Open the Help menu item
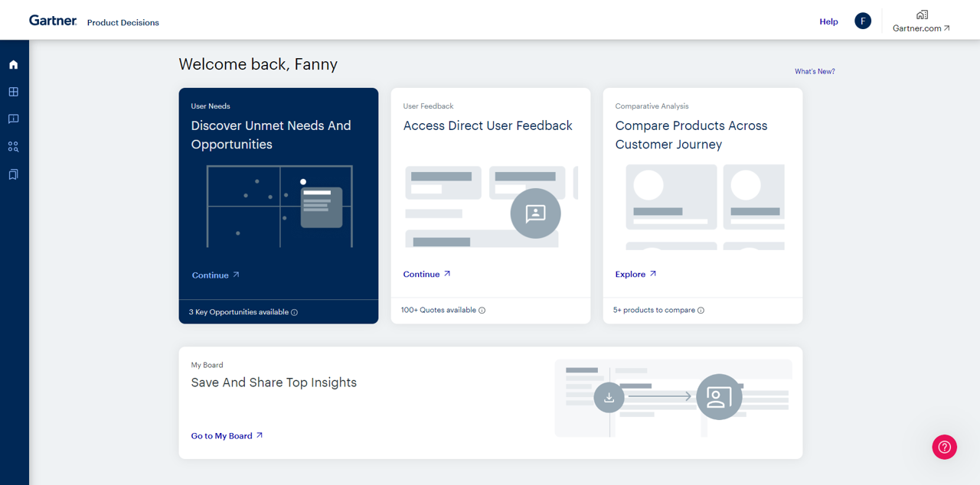980x485 pixels. (828, 21)
